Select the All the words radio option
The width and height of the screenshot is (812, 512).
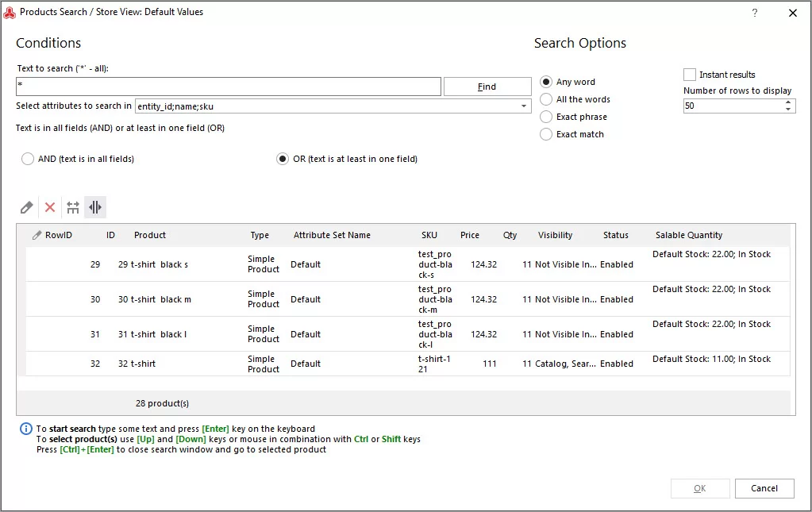pos(546,99)
